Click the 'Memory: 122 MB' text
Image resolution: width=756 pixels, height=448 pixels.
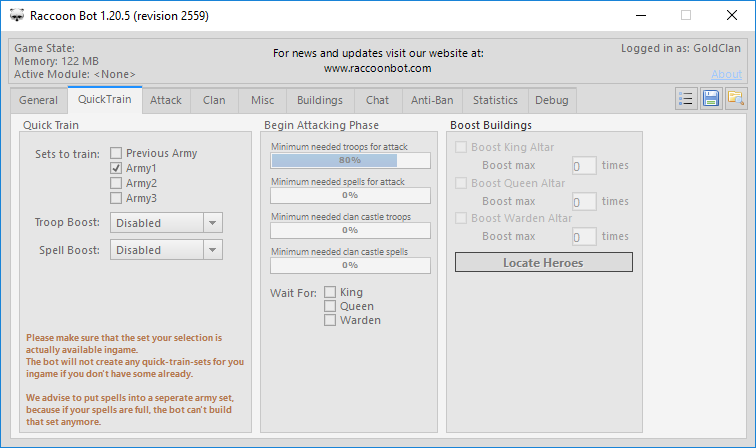[56, 61]
